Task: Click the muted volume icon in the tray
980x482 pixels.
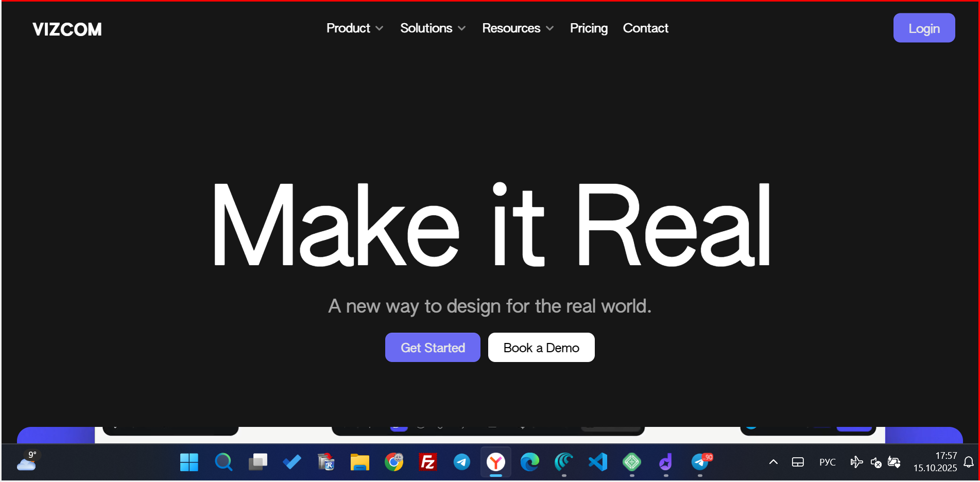Action: point(875,462)
